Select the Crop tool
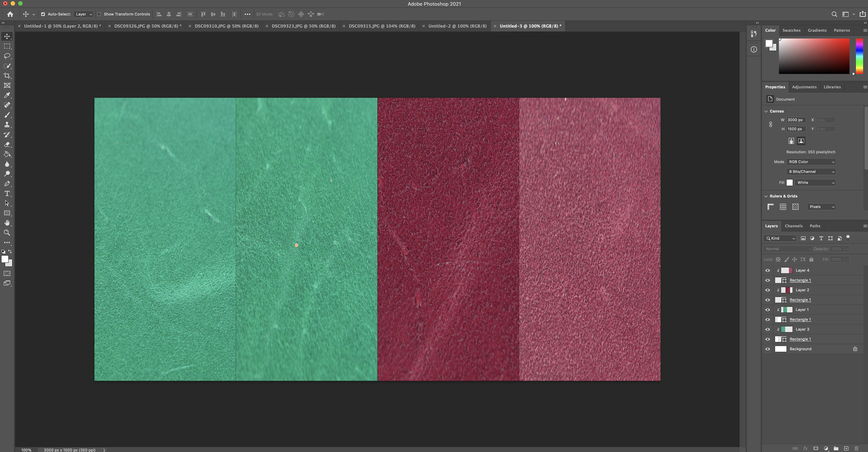The height and width of the screenshot is (452, 868). click(7, 76)
